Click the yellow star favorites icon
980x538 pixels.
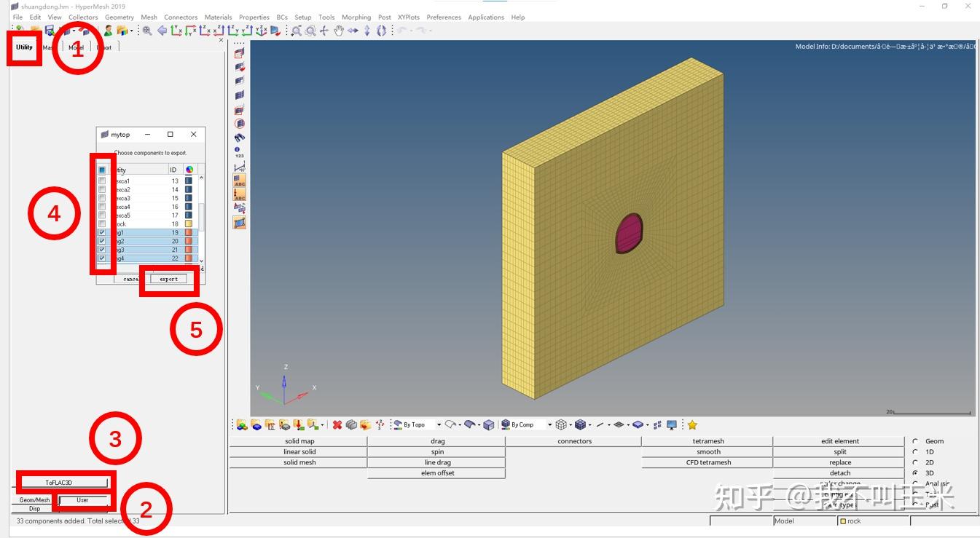[692, 424]
